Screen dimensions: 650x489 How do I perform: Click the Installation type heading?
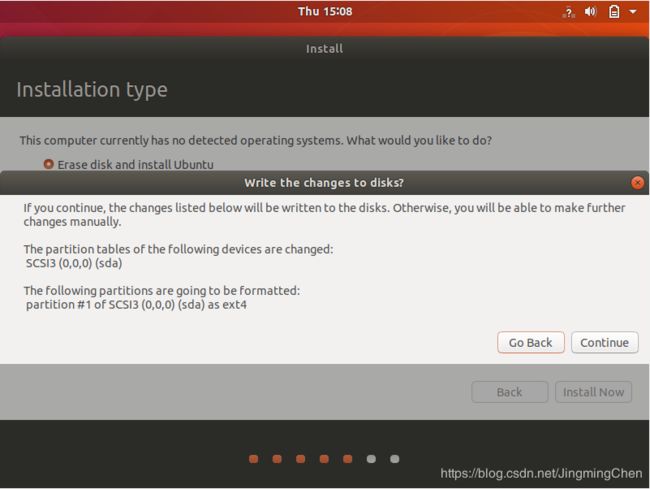pos(92,90)
